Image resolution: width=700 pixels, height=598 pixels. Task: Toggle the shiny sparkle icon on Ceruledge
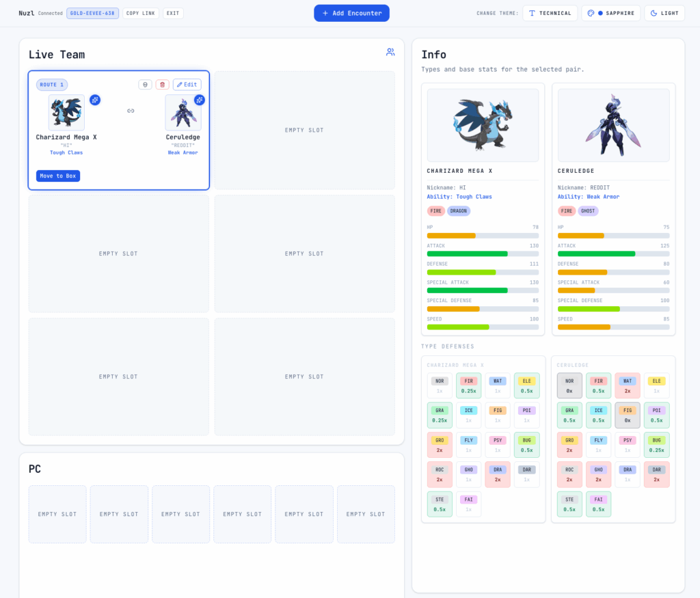tap(199, 100)
